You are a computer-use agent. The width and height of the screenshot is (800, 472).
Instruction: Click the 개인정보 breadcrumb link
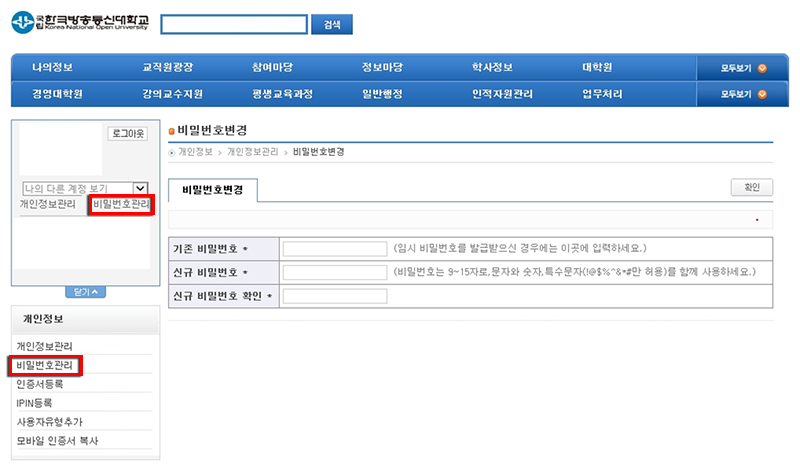pos(195,152)
